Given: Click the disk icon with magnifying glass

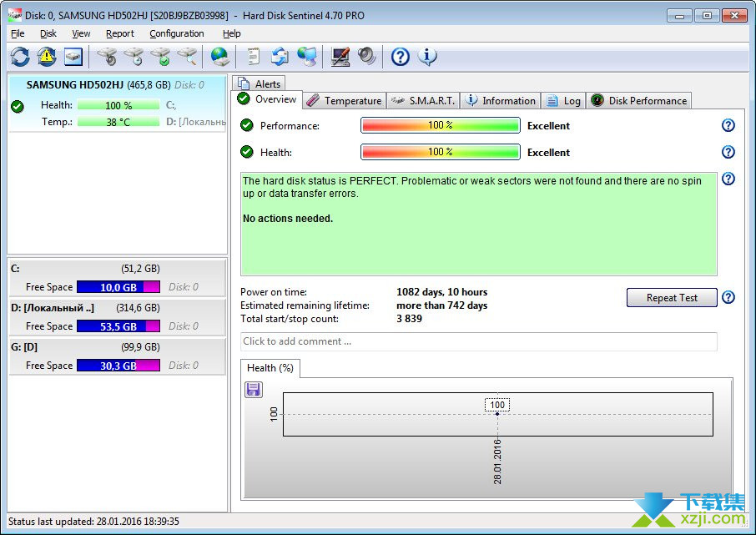Looking at the screenshot, I should [187, 57].
